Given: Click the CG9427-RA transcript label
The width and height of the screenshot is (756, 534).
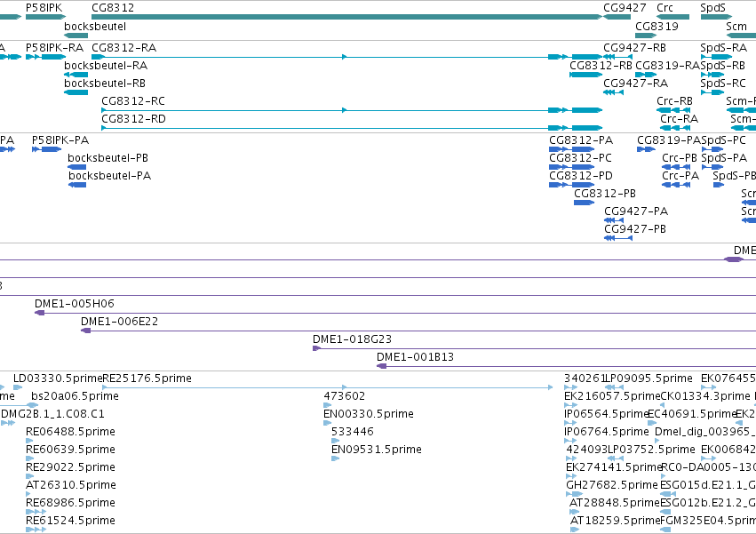Looking at the screenshot, I should 635,84.
